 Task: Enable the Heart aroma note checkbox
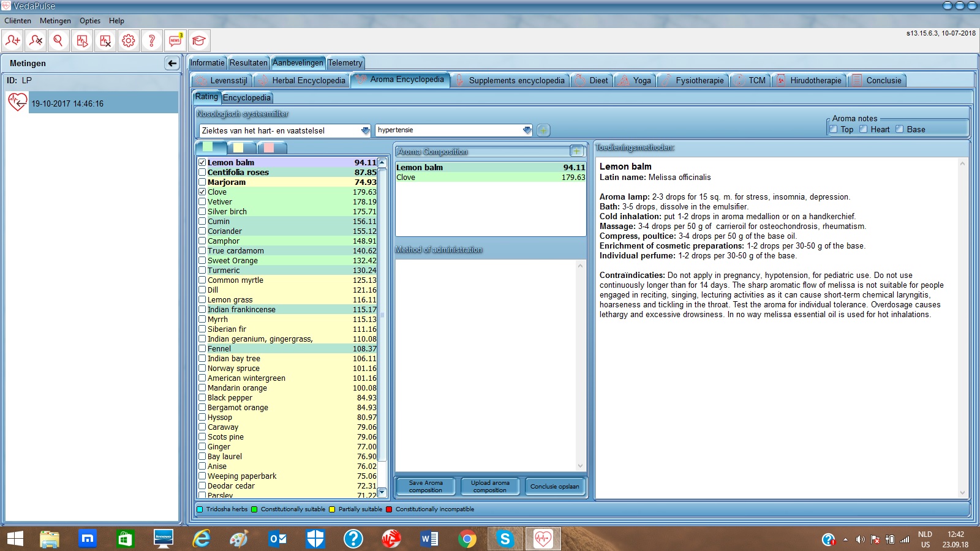(x=864, y=129)
